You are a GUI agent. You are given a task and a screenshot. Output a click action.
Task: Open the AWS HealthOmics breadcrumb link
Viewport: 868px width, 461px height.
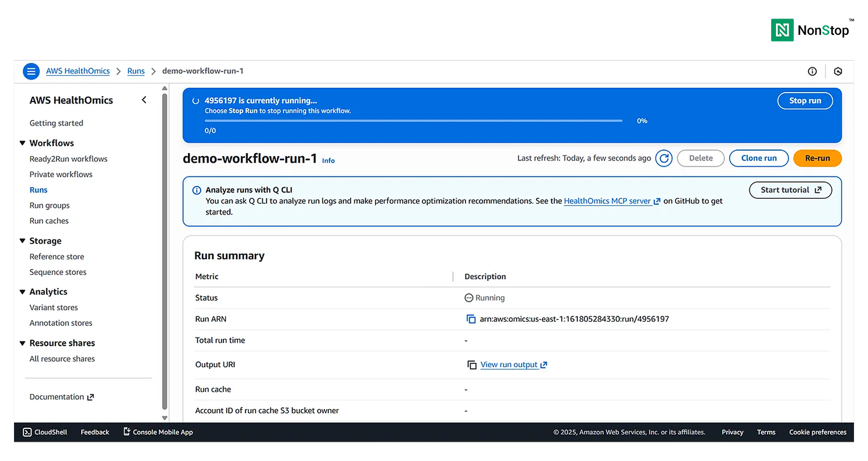point(78,71)
